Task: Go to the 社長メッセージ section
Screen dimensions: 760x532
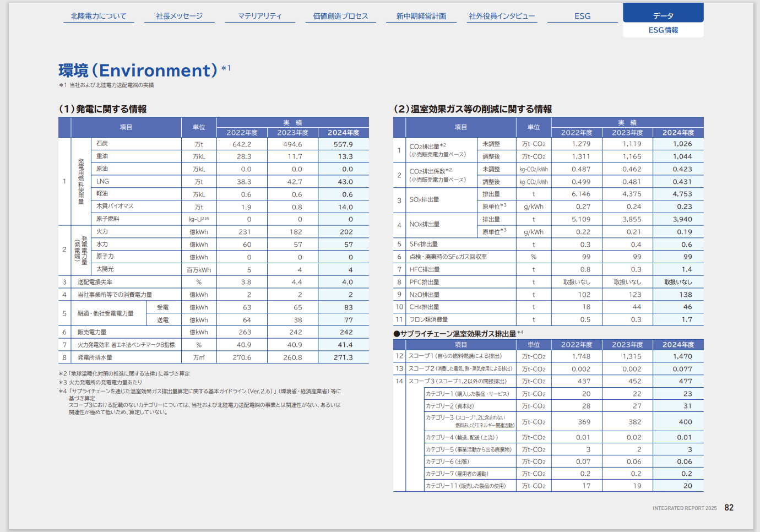Action: click(179, 16)
